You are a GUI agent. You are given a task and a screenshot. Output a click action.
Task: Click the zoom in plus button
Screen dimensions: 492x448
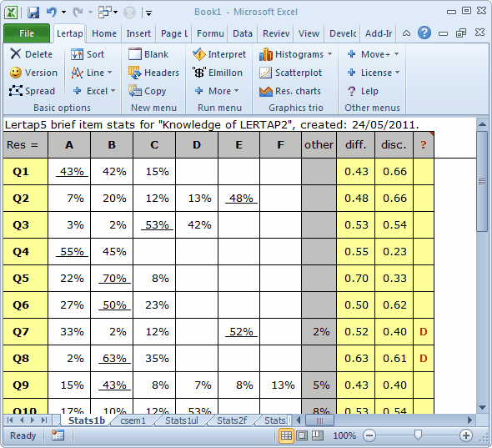[x=466, y=435]
